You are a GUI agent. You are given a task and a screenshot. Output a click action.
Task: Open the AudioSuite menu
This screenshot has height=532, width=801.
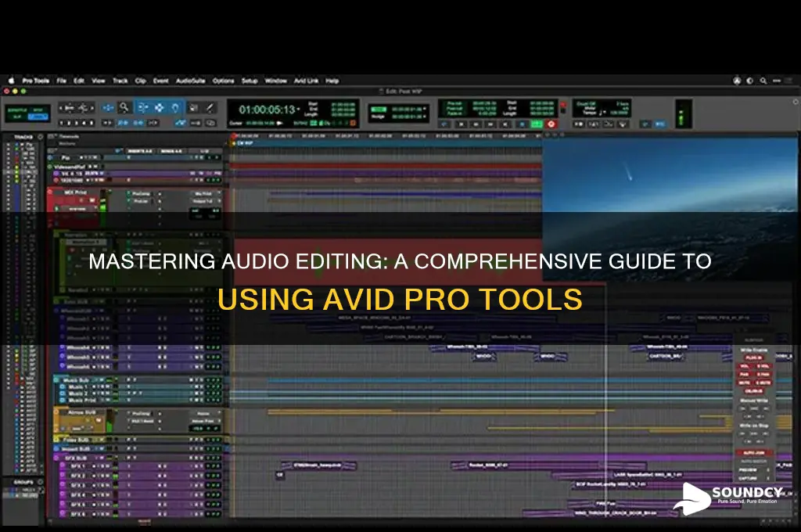coord(190,81)
